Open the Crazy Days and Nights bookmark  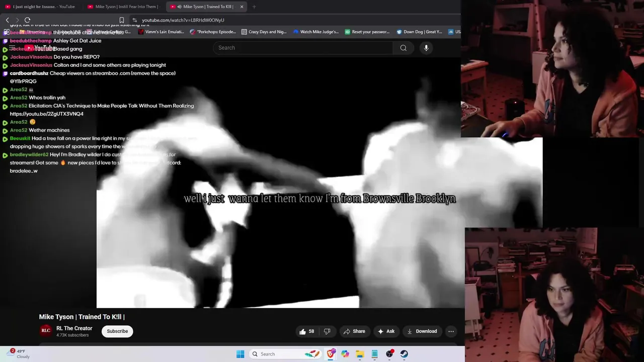pyautogui.click(x=264, y=32)
